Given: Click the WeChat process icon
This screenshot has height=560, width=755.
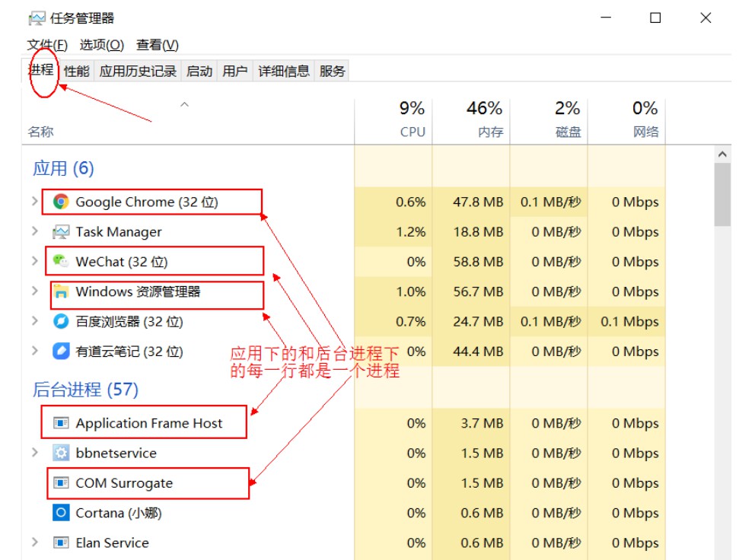Looking at the screenshot, I should 61,262.
